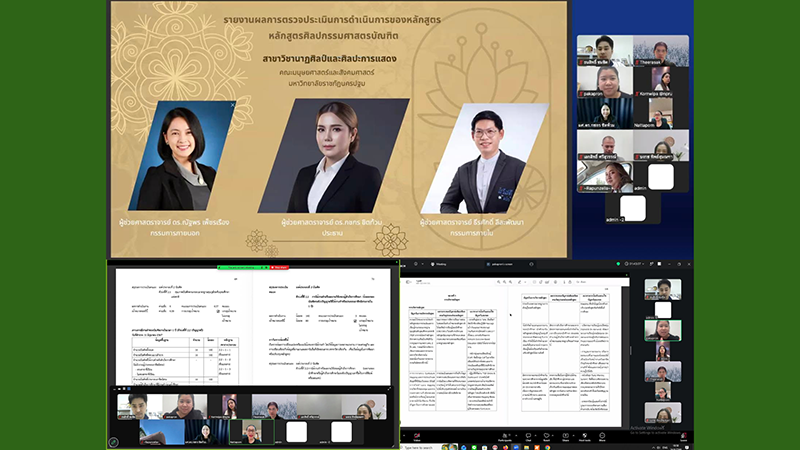The image size is (800, 450).
Task: Open the LINE app icon in taskbar
Action: 474,447
